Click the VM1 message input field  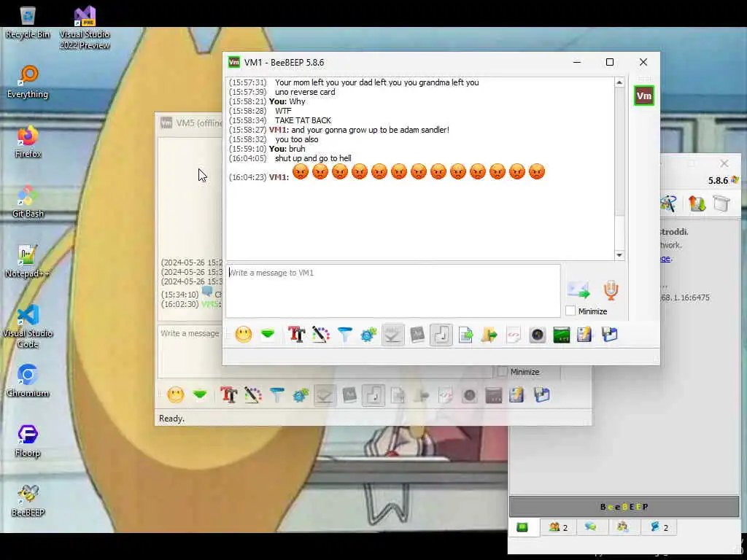point(393,291)
